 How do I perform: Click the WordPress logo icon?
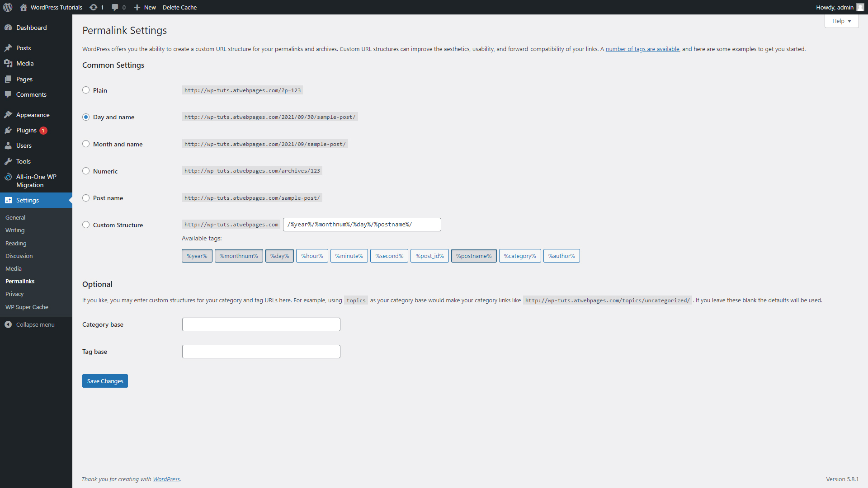[8, 7]
